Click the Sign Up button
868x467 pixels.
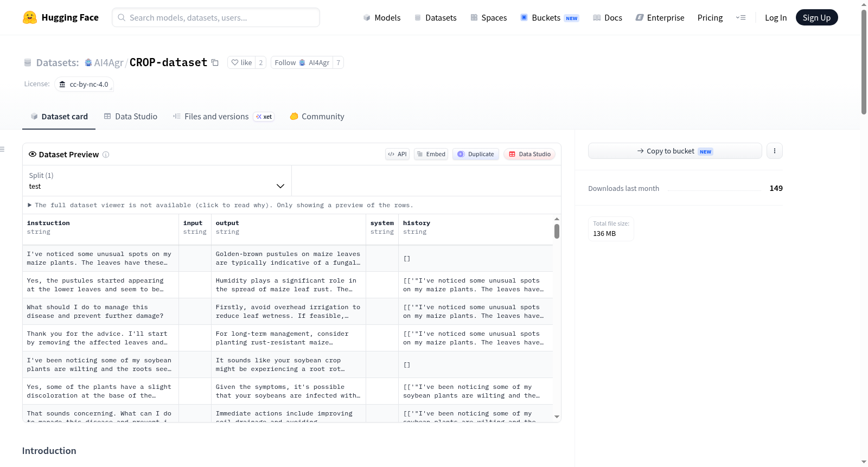click(x=816, y=17)
